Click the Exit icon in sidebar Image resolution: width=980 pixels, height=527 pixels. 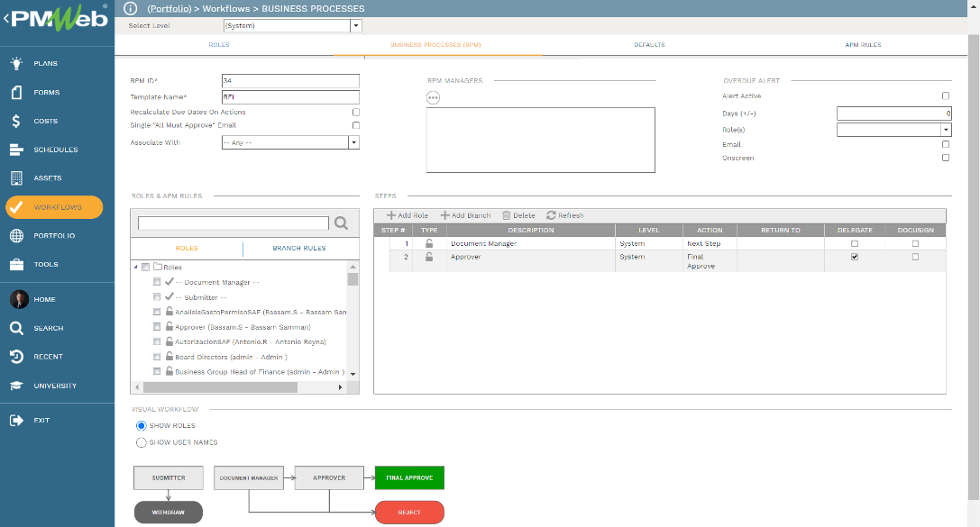pyautogui.click(x=17, y=420)
